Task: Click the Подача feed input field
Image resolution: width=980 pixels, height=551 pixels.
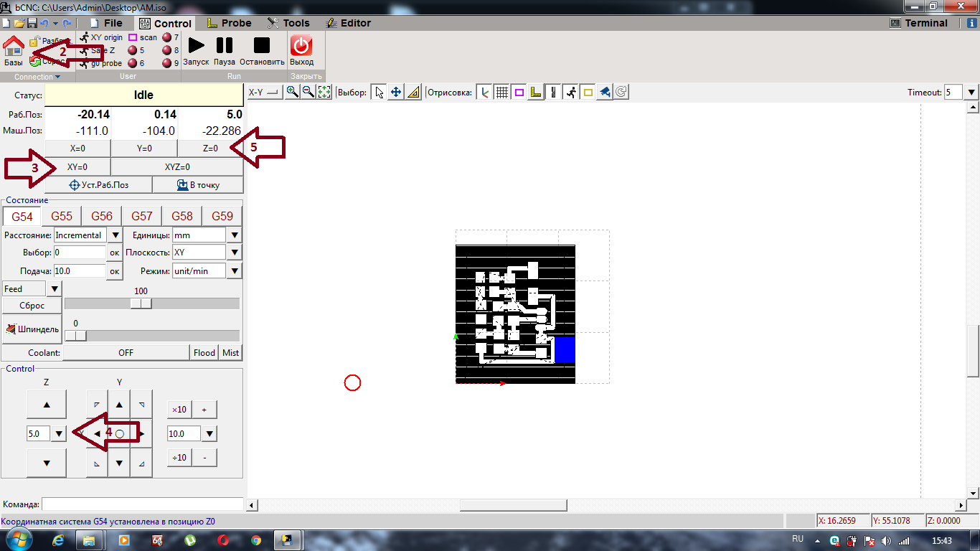Action: [80, 270]
